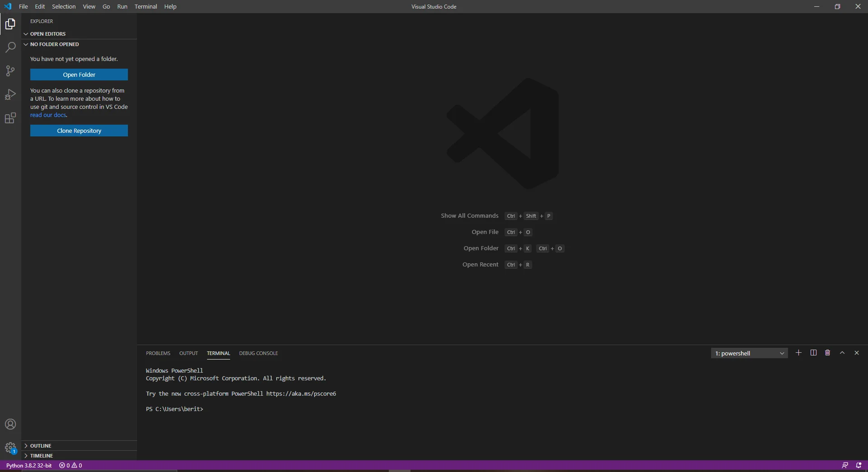868x472 pixels.
Task: Click the Clone Repository button
Action: (x=79, y=131)
